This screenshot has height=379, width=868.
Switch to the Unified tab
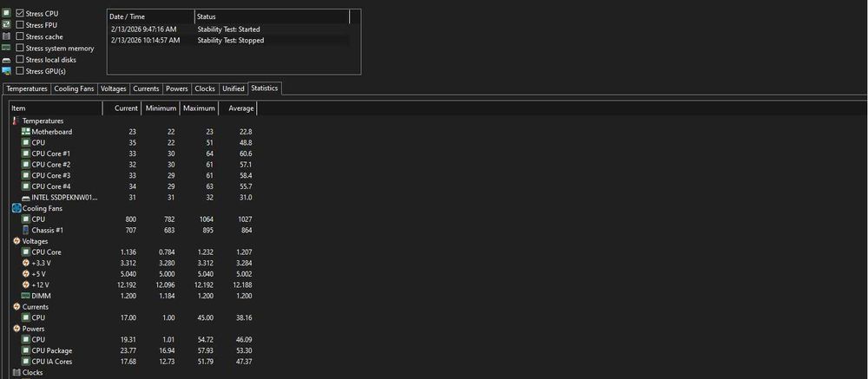pyautogui.click(x=233, y=88)
